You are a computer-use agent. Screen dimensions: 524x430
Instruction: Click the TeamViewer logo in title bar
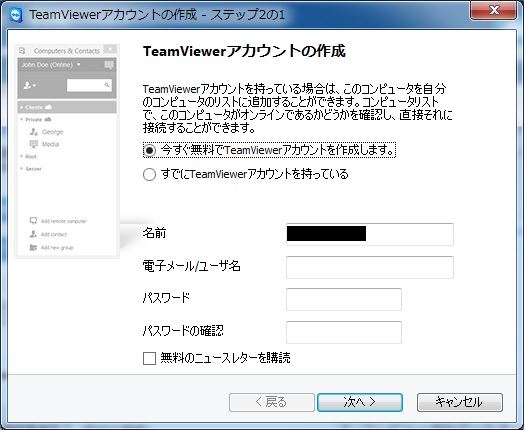15,15
